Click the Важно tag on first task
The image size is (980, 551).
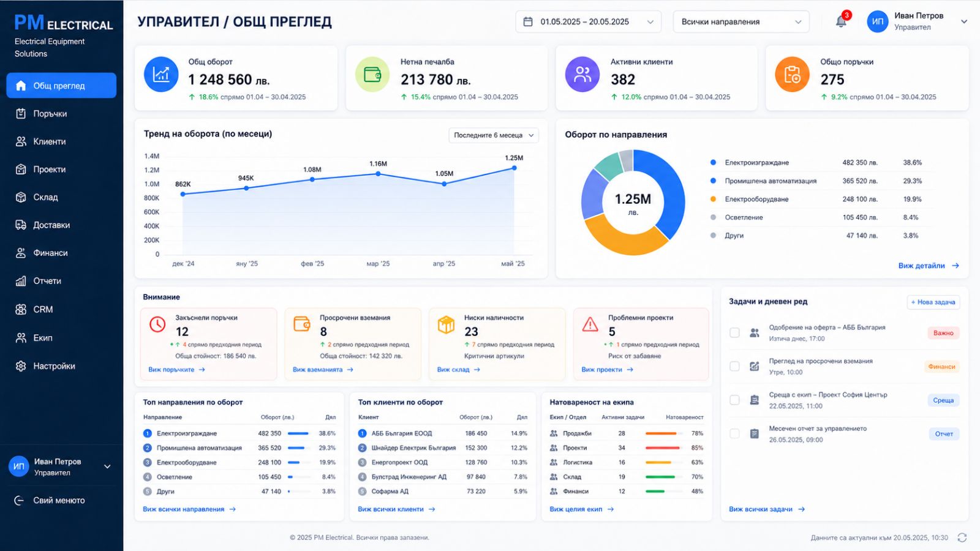pos(943,333)
